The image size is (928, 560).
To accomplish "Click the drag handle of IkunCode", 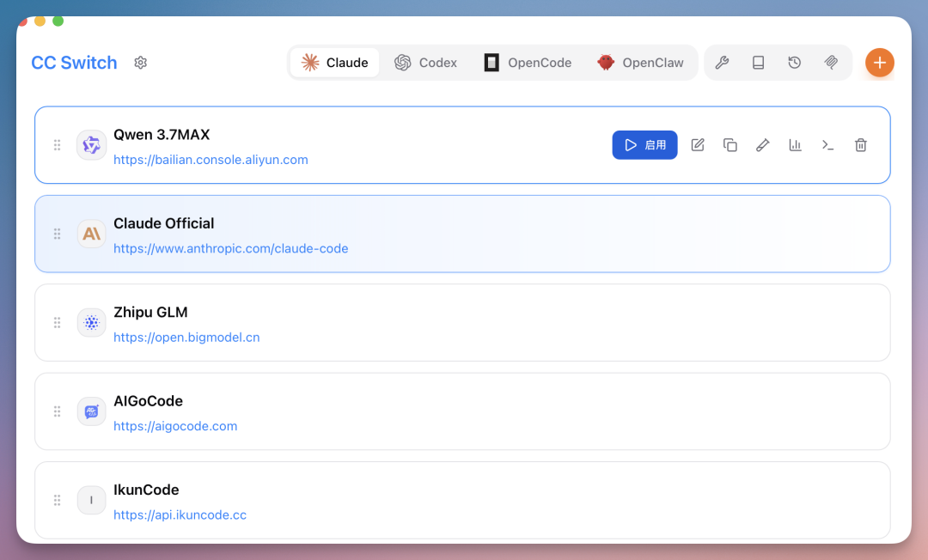I will (58, 500).
